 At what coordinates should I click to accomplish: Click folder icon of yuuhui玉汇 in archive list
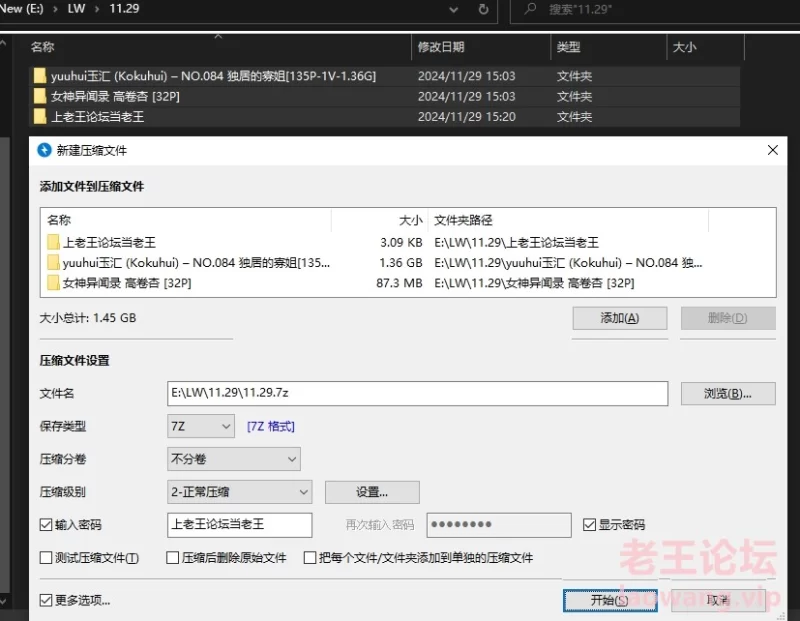point(53,262)
